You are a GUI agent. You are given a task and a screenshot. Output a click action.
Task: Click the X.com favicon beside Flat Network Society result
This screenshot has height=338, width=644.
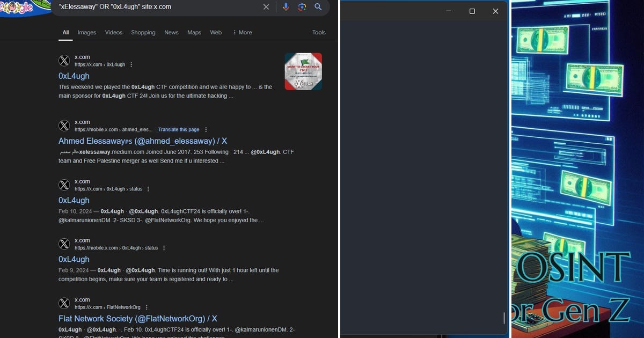(64, 303)
